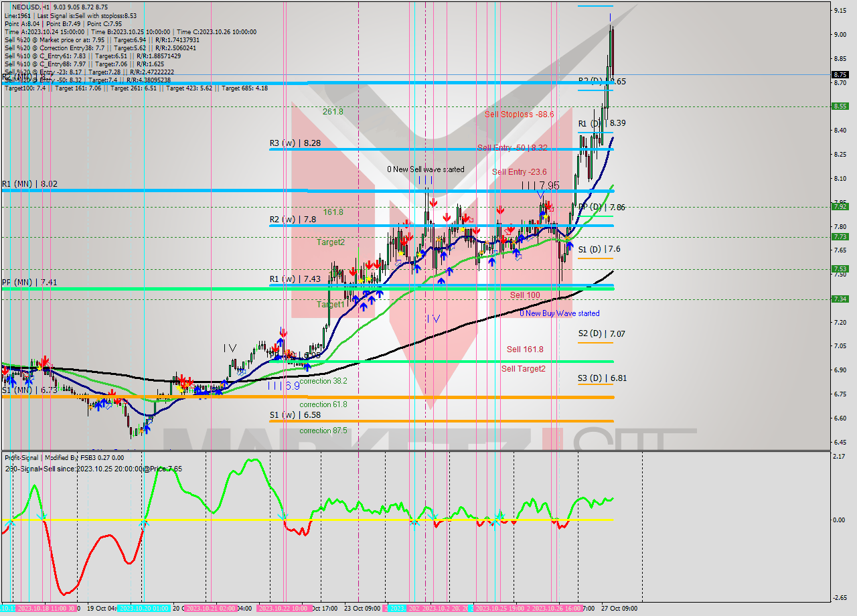The width and height of the screenshot is (857, 616).
Task: Click the S1 (w) | 6.58 support label
Action: [295, 415]
